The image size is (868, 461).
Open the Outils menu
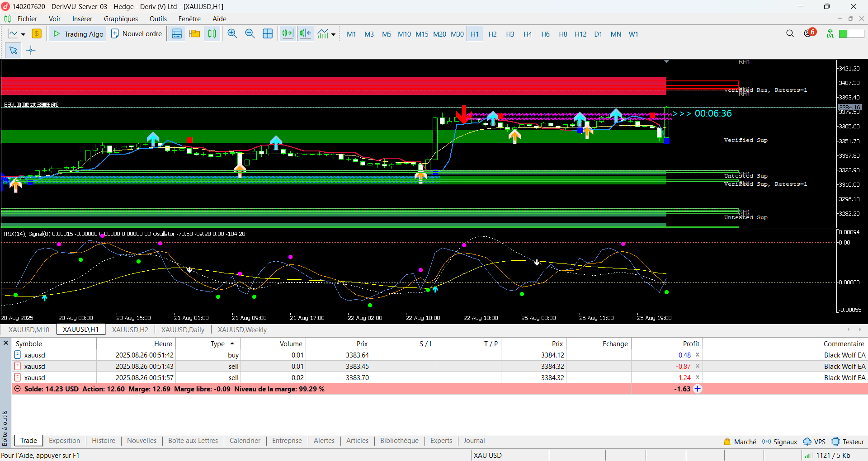point(158,19)
